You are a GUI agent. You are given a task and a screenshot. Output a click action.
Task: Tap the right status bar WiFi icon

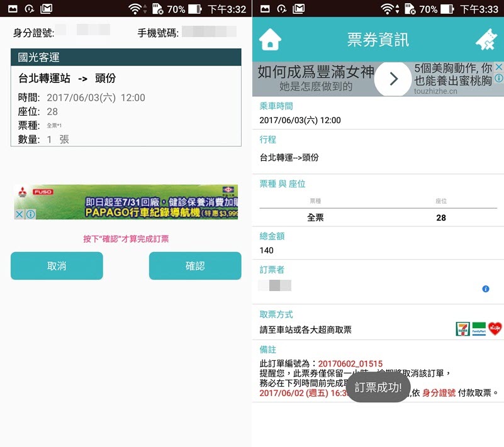coord(387,9)
